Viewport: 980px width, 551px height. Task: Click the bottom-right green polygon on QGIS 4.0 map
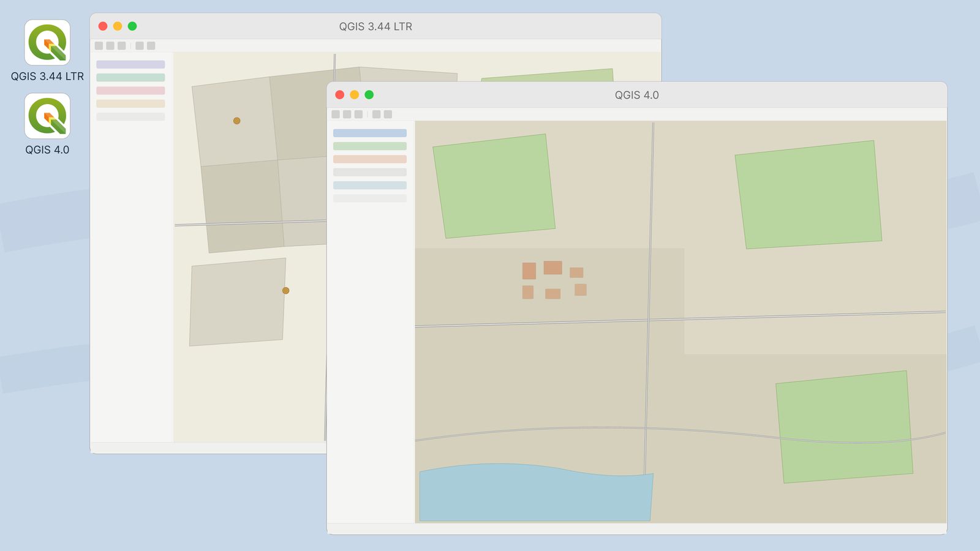tap(844, 427)
